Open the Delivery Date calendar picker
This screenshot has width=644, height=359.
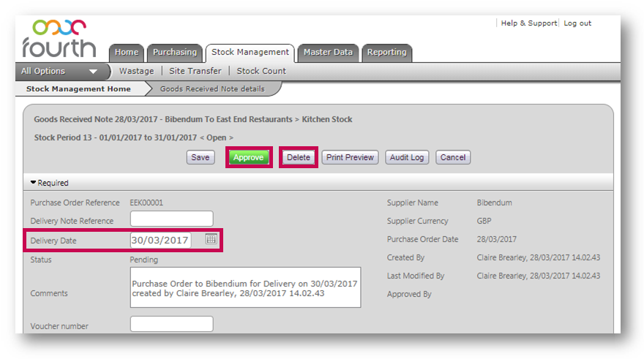[x=211, y=239]
